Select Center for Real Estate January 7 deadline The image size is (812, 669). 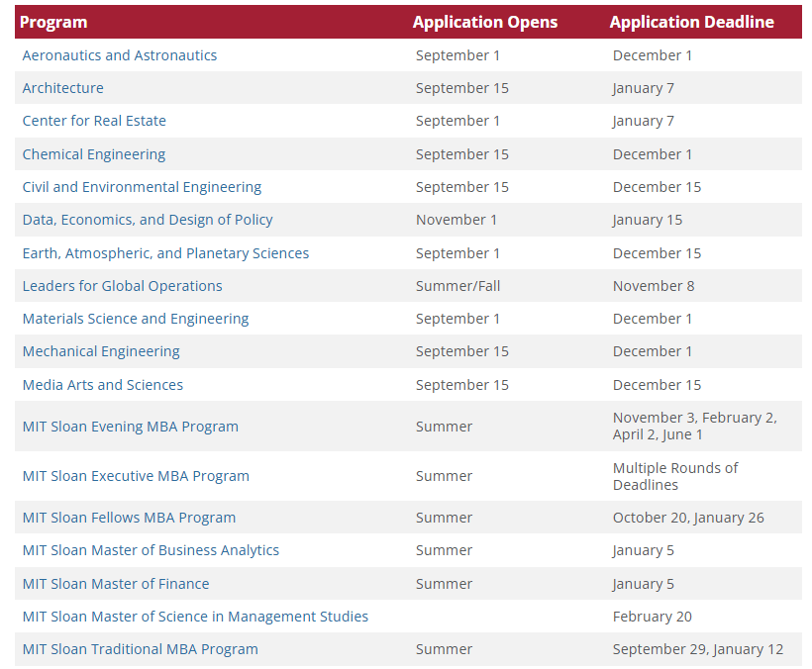tap(644, 121)
